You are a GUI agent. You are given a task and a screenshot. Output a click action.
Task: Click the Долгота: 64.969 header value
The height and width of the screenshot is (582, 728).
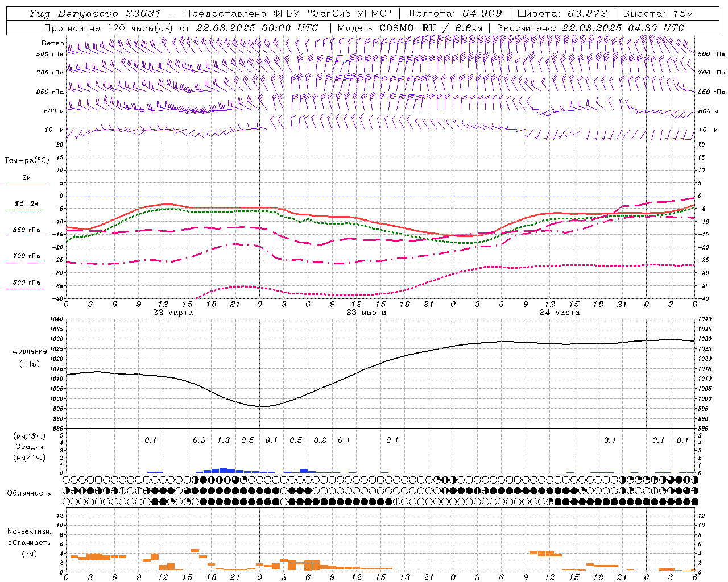pos(455,14)
